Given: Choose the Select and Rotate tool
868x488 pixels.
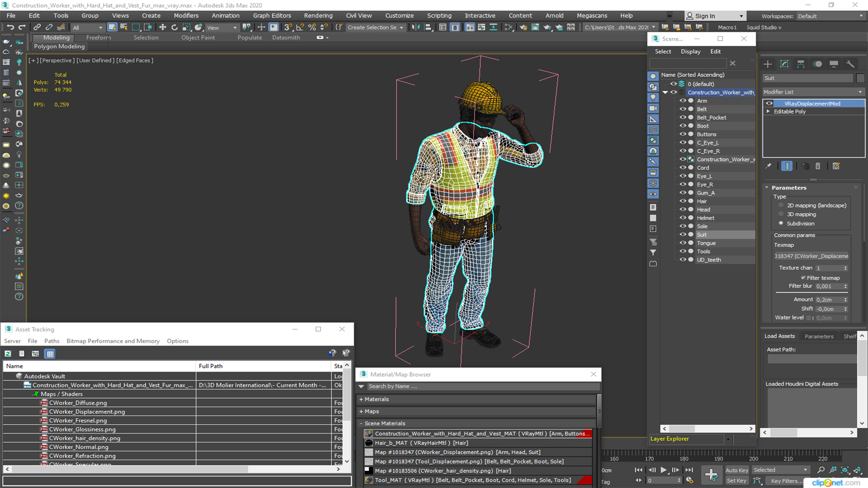Looking at the screenshot, I should [x=175, y=28].
